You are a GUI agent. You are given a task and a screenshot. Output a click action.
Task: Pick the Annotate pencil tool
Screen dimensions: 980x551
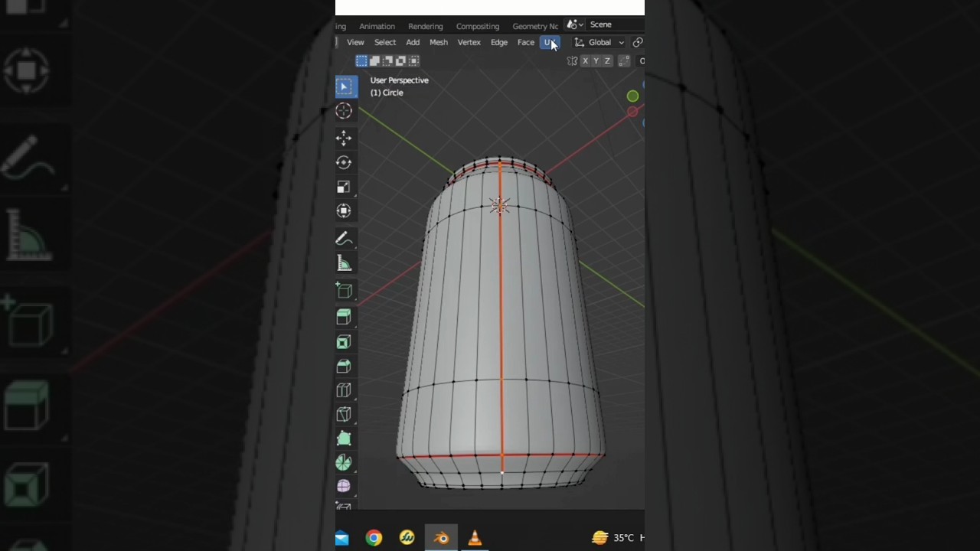[344, 239]
